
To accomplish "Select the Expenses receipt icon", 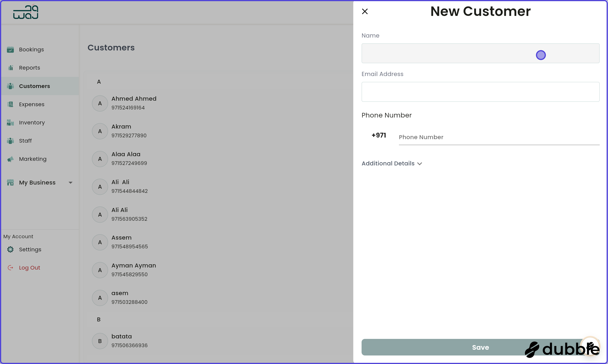I will [10, 104].
